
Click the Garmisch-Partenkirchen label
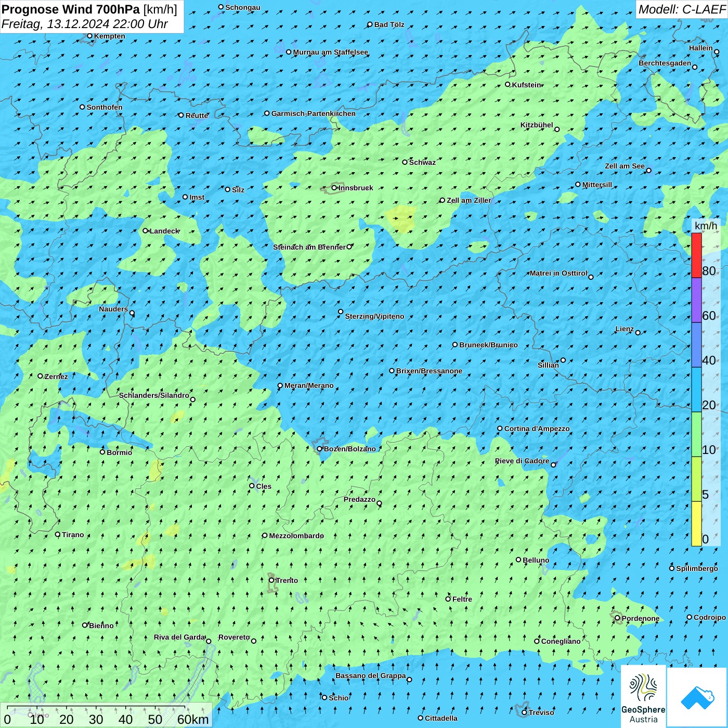pyautogui.click(x=313, y=113)
